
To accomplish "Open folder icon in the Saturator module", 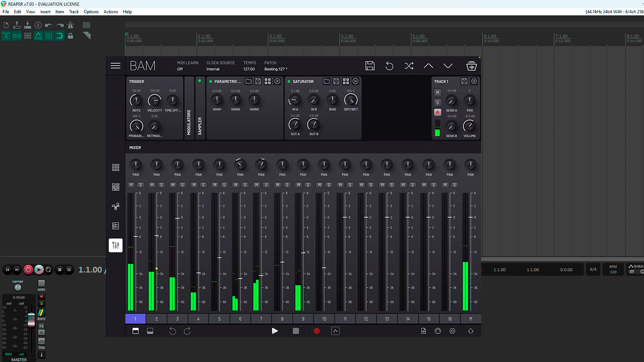I will [326, 82].
